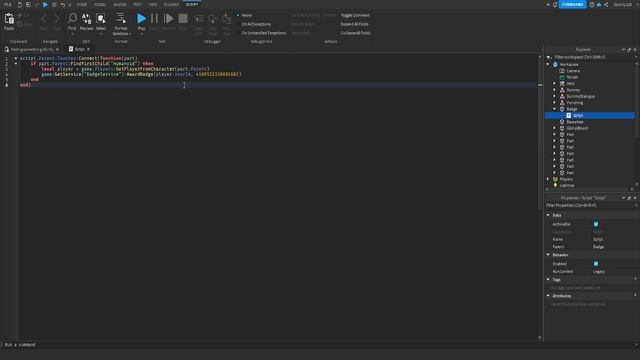Click the Step Over debugger icon
This screenshot has width=640, height=360.
click(213, 19)
